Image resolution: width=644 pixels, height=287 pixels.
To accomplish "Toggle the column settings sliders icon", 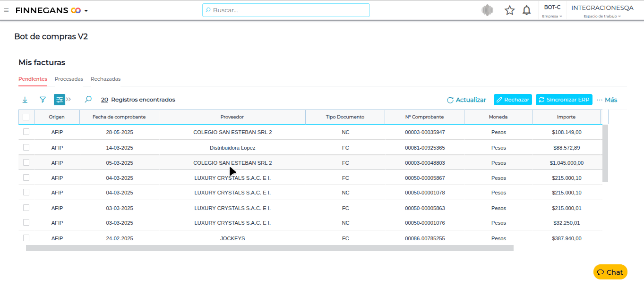I will click(60, 100).
